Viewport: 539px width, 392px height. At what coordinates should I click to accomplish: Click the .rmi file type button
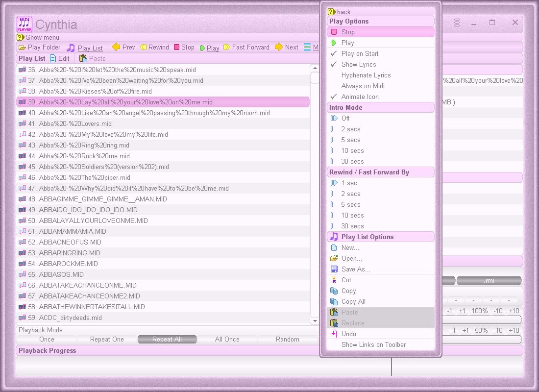point(489,281)
